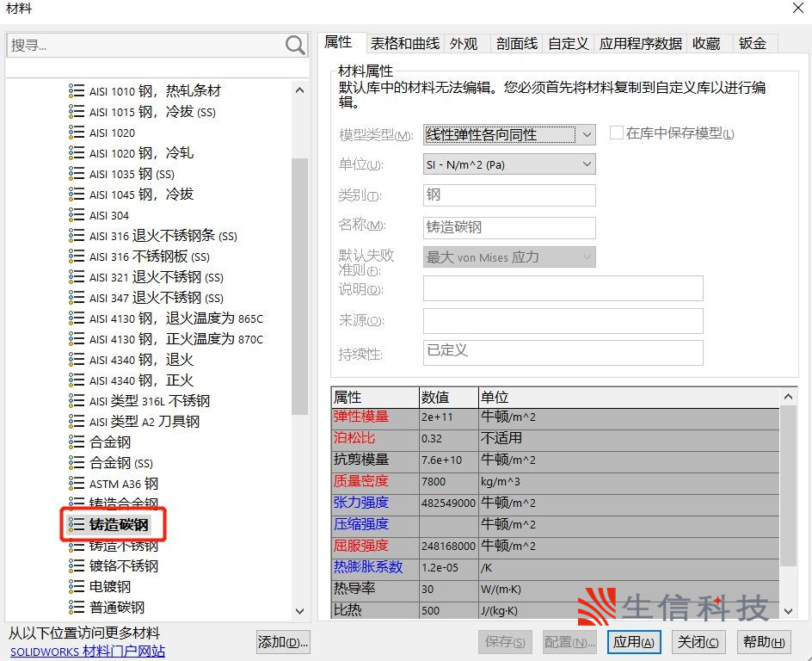Image resolution: width=812 pixels, height=661 pixels.
Task: Click the 帮助 button
Action: click(764, 642)
